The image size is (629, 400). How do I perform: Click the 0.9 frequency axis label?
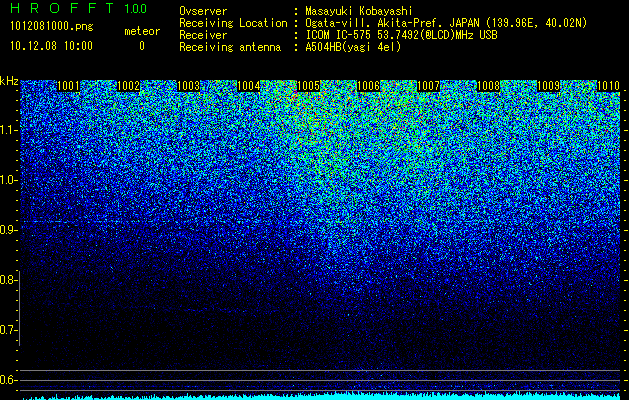pyautogui.click(x=7, y=230)
